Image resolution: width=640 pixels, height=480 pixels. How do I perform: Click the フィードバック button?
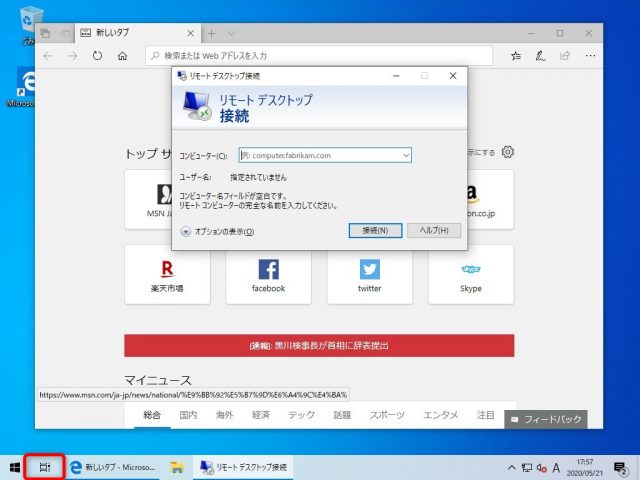(x=546, y=419)
